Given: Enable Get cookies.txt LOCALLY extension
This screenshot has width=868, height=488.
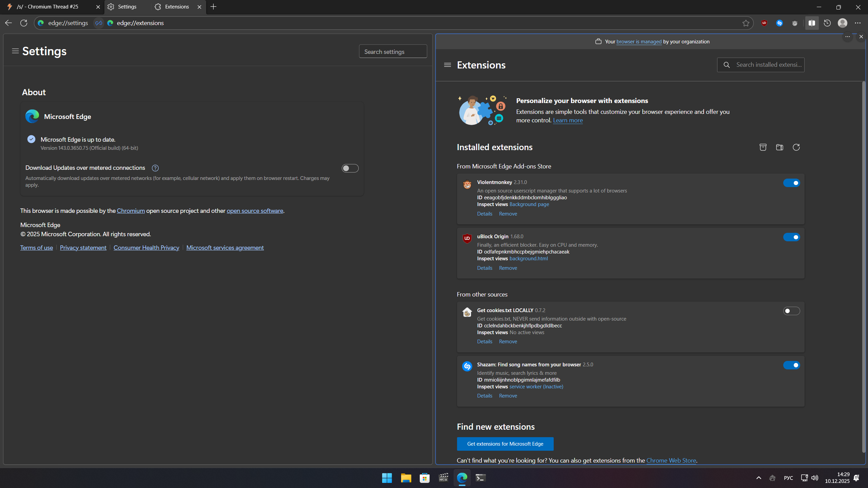Looking at the screenshot, I should coord(791,311).
